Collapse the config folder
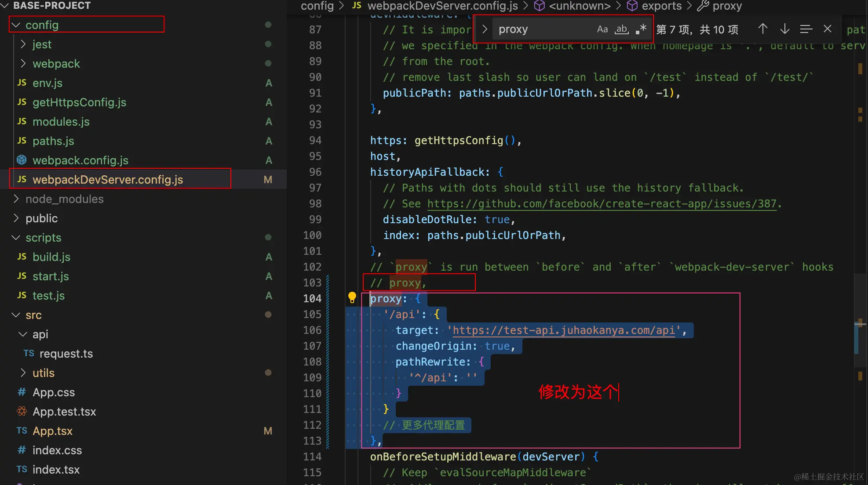This screenshot has width=868, height=485. (x=42, y=25)
